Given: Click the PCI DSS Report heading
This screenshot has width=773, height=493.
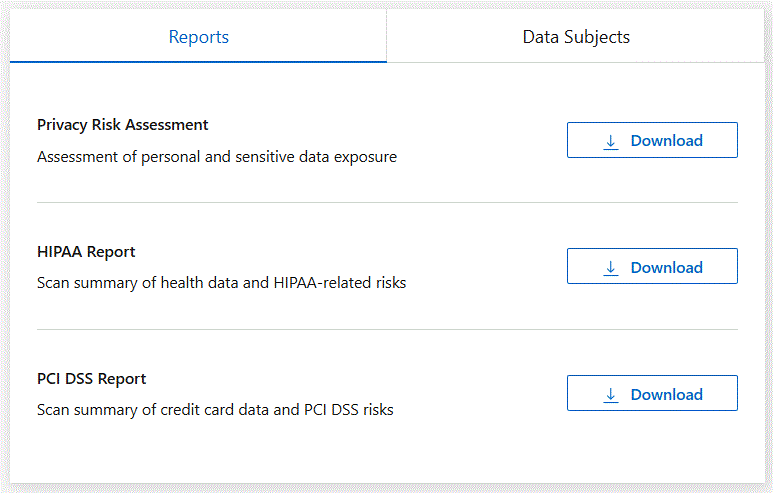Looking at the screenshot, I should 92,379.
